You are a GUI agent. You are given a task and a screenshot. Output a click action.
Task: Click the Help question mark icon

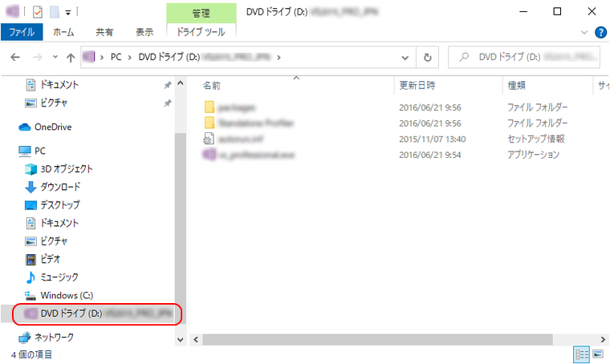(600, 32)
